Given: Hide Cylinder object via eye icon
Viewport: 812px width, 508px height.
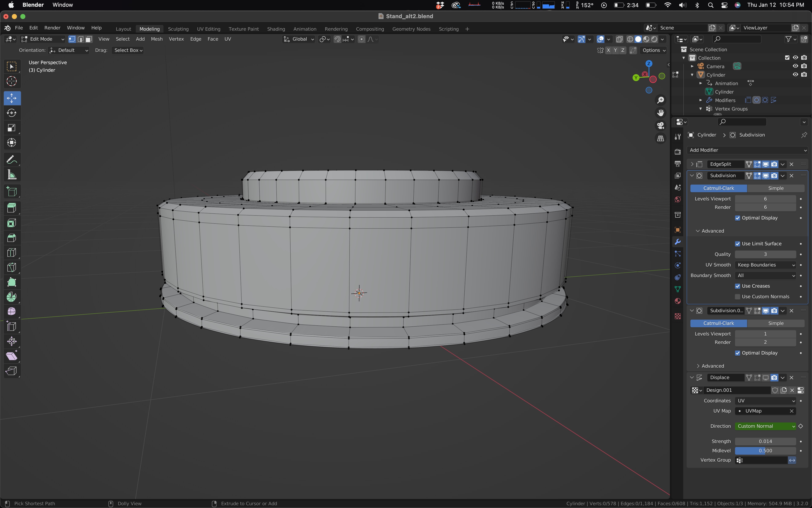Looking at the screenshot, I should pos(795,75).
